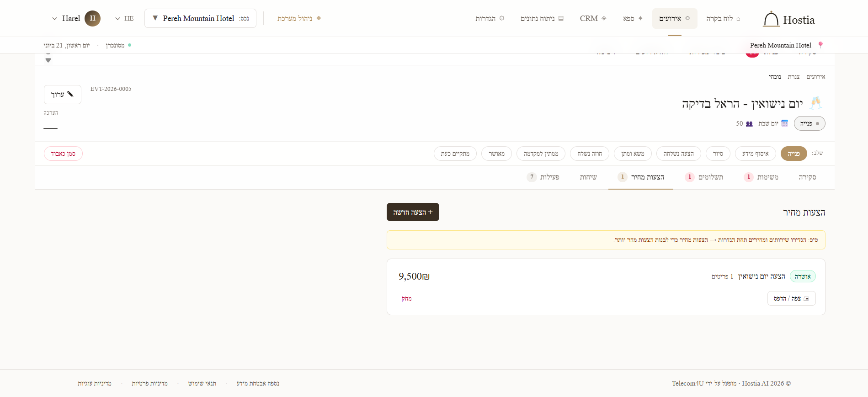The height and width of the screenshot is (397, 868).
Task: Select the פנייה stage pill
Action: (x=794, y=154)
